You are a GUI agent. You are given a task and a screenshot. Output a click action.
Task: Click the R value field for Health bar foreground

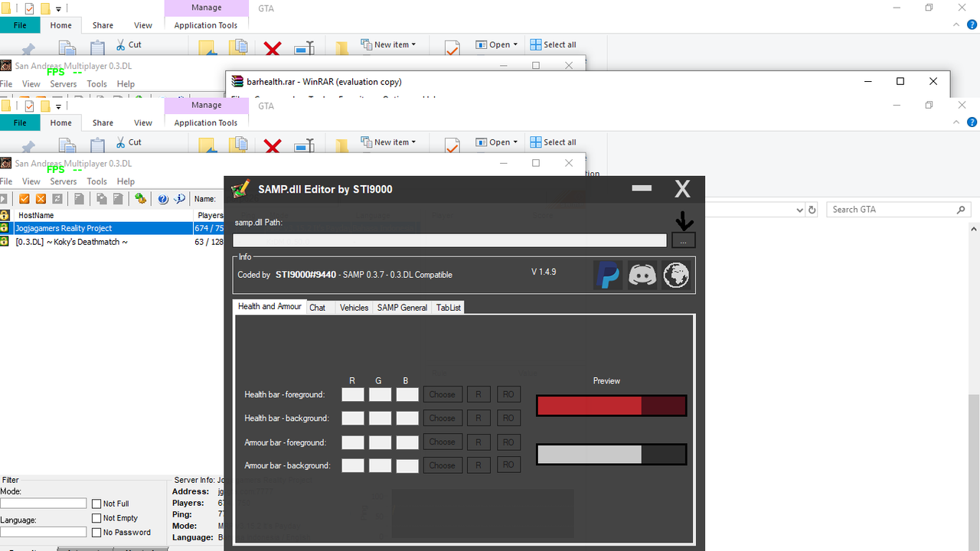(x=353, y=395)
